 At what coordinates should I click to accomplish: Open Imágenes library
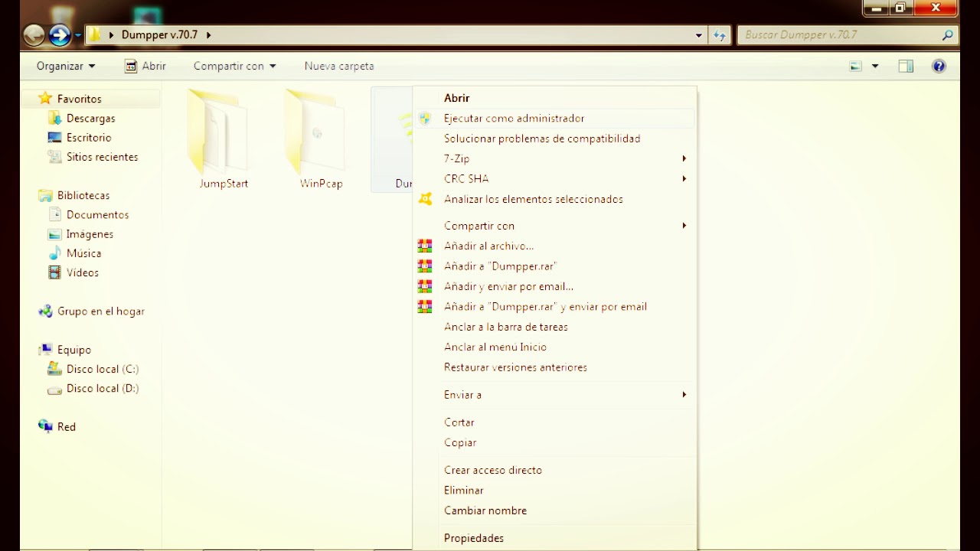click(90, 234)
